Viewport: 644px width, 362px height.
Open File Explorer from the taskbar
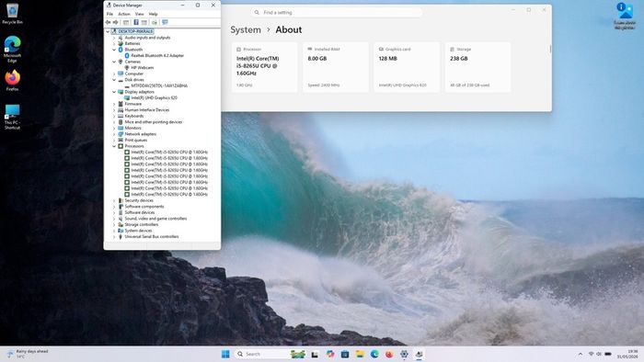(x=360, y=355)
